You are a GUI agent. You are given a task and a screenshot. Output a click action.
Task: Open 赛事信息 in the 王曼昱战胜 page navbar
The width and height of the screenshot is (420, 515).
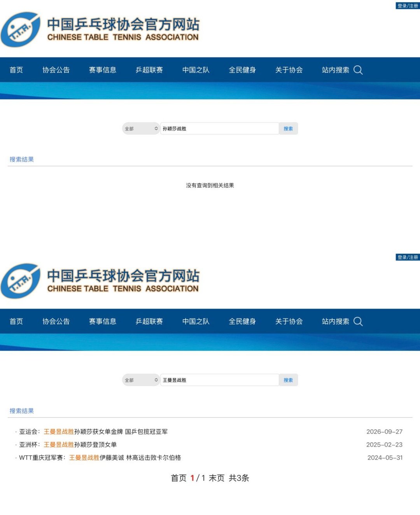[103, 322]
